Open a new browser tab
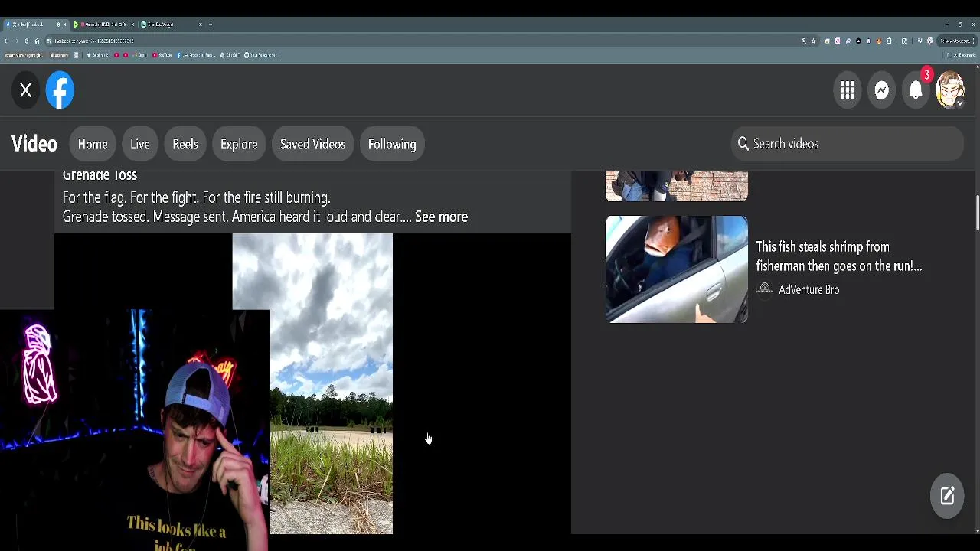 pos(211,24)
